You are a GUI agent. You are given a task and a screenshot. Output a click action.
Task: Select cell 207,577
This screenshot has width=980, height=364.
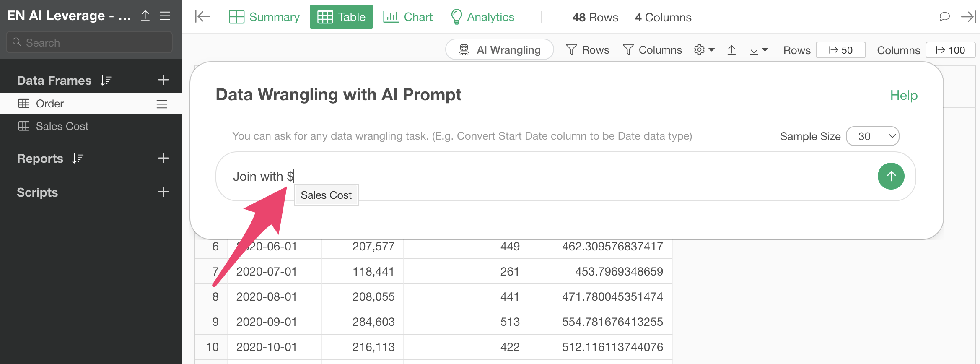coord(363,246)
